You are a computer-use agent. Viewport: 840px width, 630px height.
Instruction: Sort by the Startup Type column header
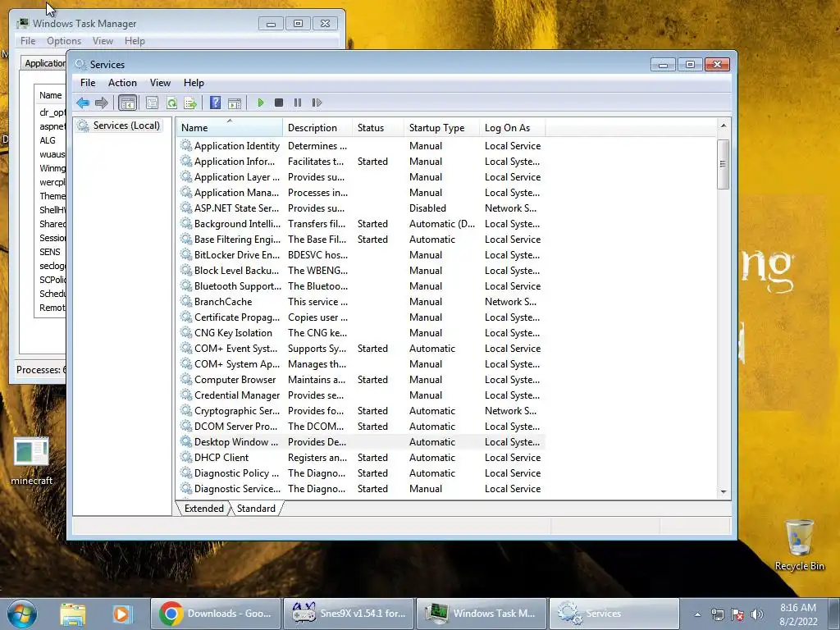pyautogui.click(x=441, y=127)
